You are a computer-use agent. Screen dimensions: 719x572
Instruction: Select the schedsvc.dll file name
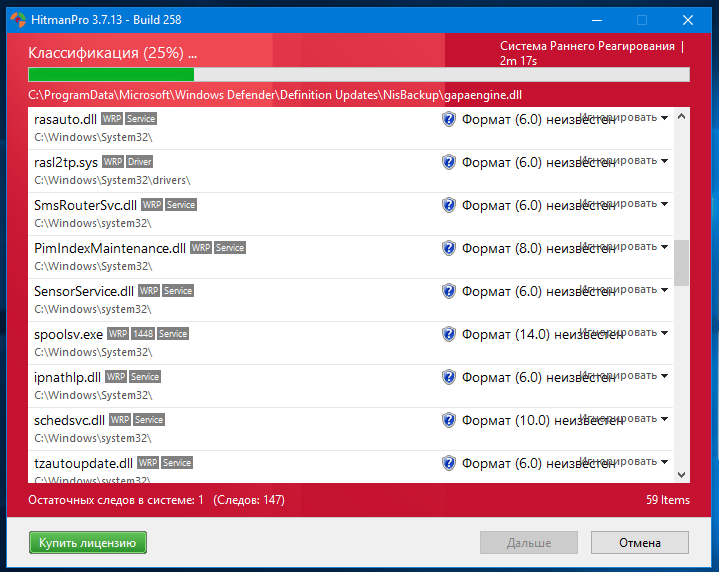click(x=69, y=420)
